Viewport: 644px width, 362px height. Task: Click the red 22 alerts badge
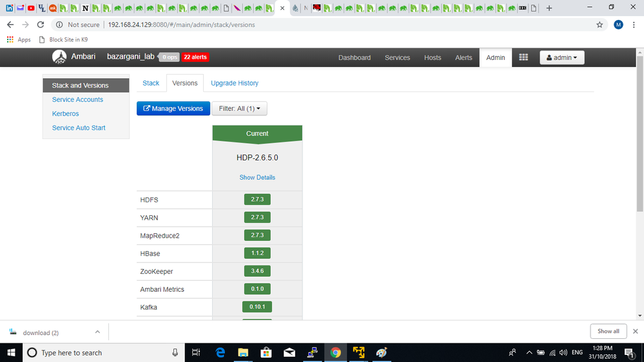pos(195,57)
